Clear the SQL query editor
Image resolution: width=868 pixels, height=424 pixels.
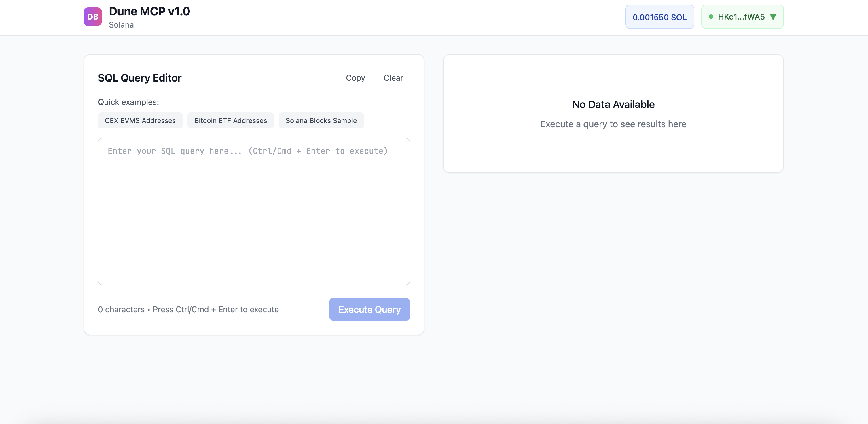click(393, 78)
